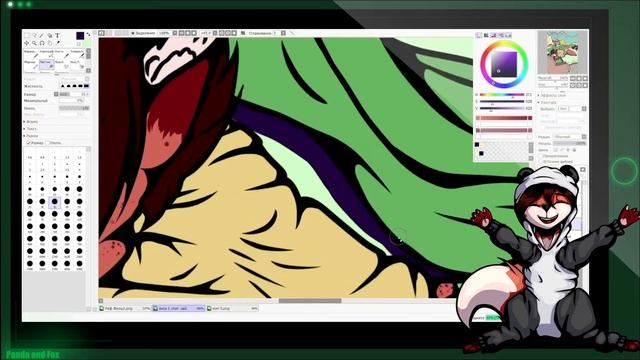This screenshot has width=640, height=360.
Task: Toggle the color wheel panel icon
Action: (479, 36)
